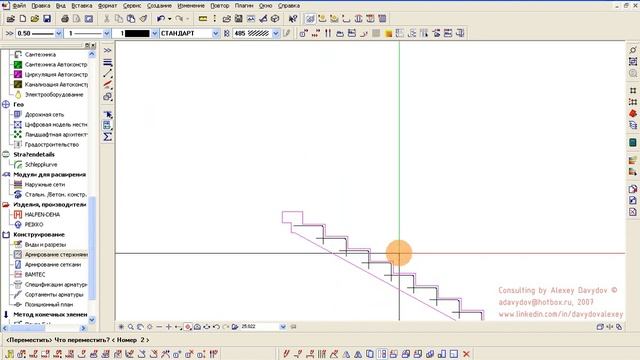640x360 pixels.
Task: Expand the >> chevron atop vertical toolbar
Action: pos(107,50)
